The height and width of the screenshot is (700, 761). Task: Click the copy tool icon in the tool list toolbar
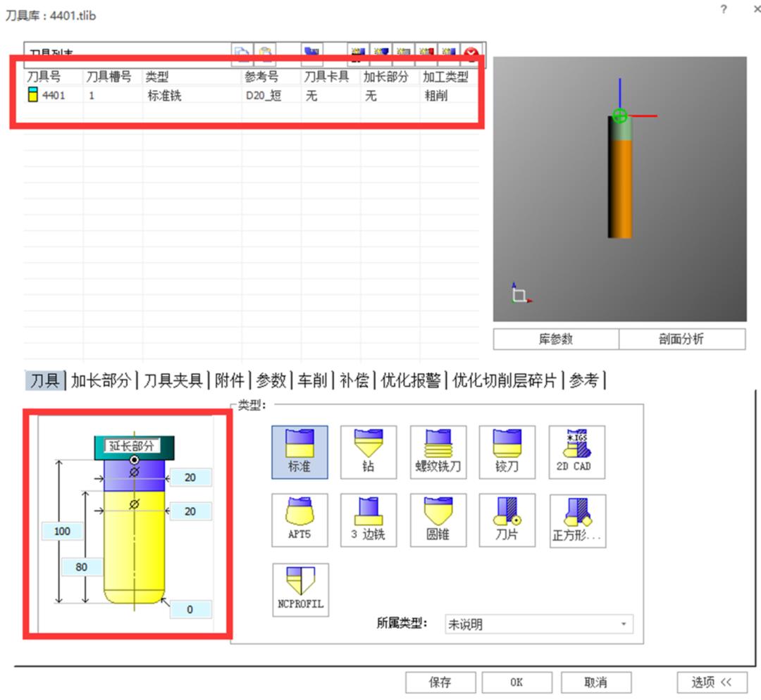241,53
